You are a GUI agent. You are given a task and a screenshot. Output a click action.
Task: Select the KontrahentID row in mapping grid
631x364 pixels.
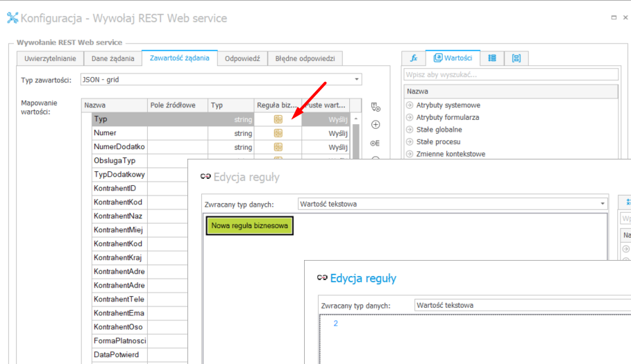119,189
